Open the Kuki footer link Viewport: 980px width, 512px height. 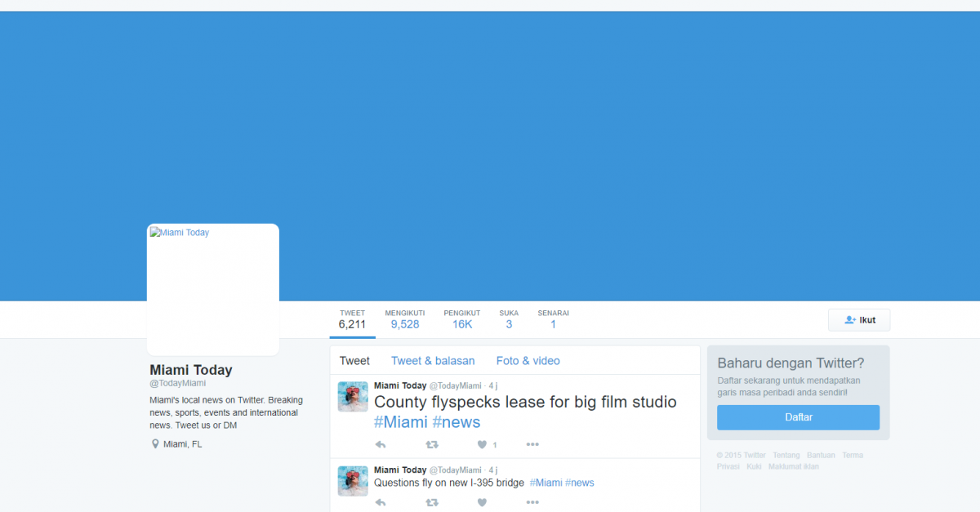(x=754, y=467)
